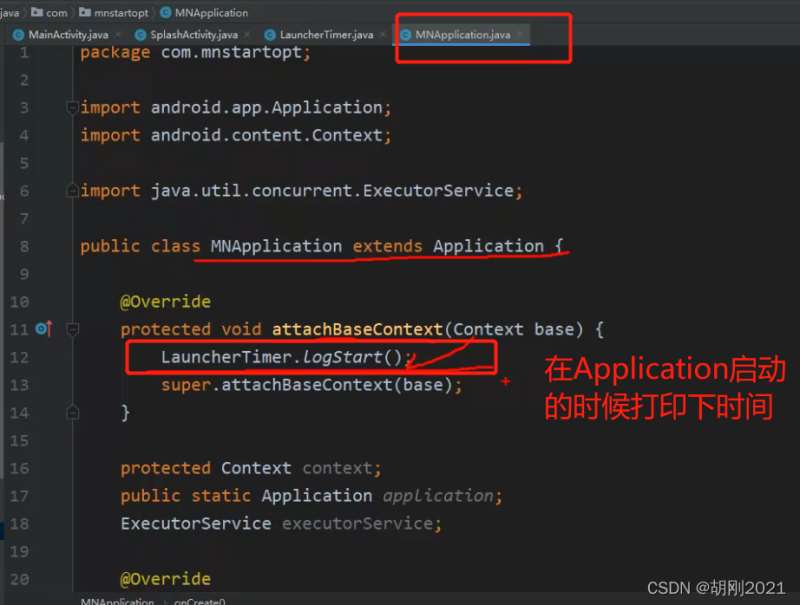Switch to the LauncherTimer.java tab

(327, 35)
